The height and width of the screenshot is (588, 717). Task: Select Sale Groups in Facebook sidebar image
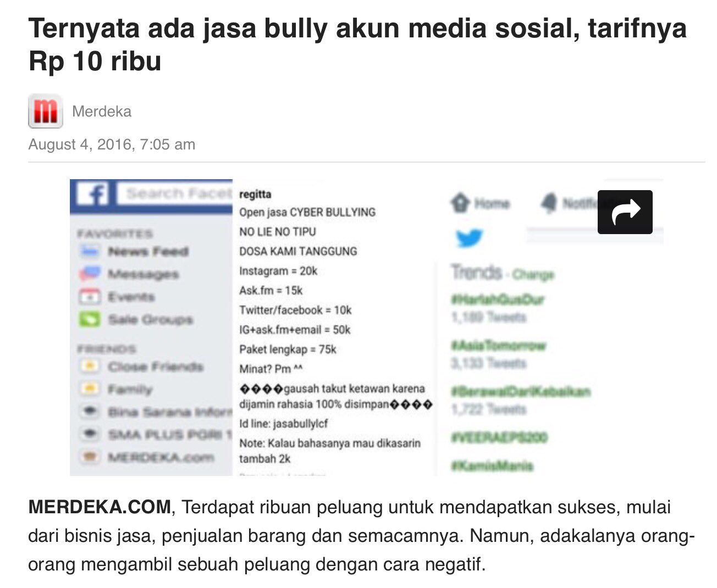click(x=150, y=320)
